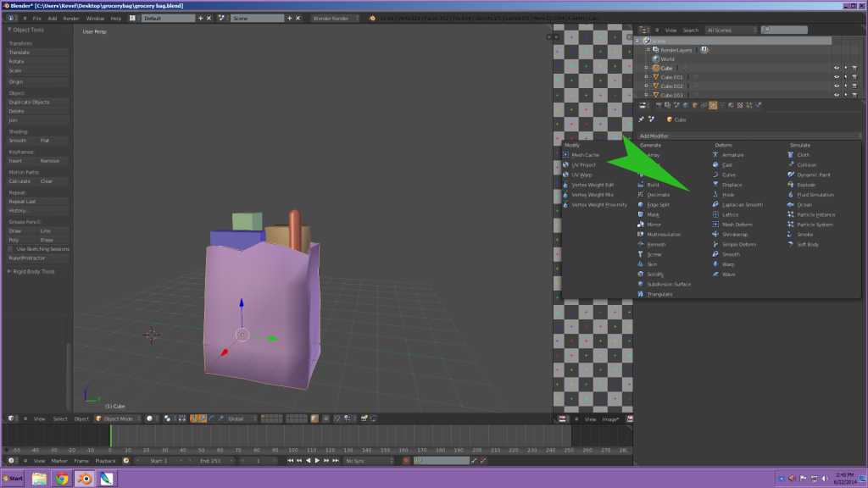Viewport: 868px width, 488px height.
Task: Click the Chrome icon in the taskbar
Action: pos(62,478)
